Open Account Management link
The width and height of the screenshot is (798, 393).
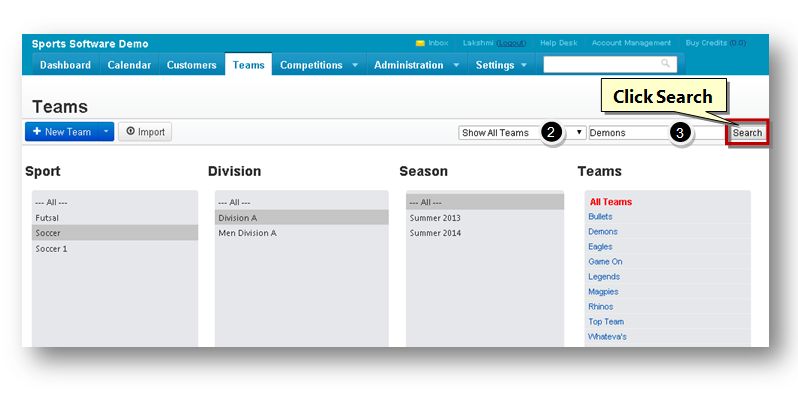(631, 43)
